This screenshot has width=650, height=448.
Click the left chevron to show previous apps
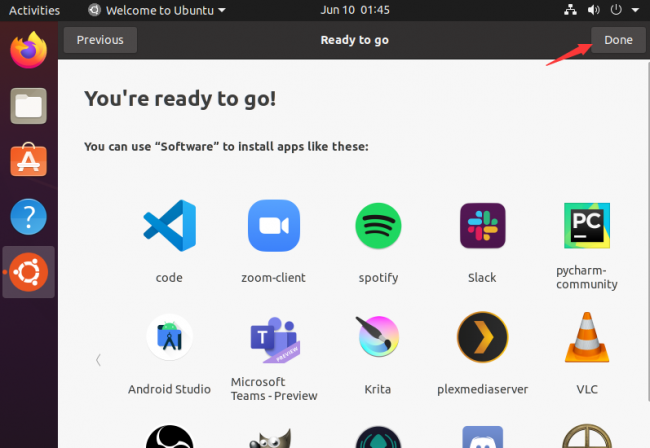point(98,360)
